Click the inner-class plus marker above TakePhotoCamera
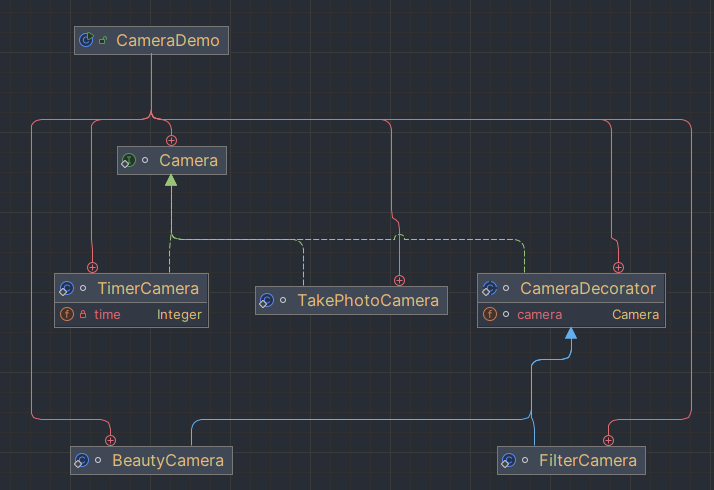 (x=399, y=281)
